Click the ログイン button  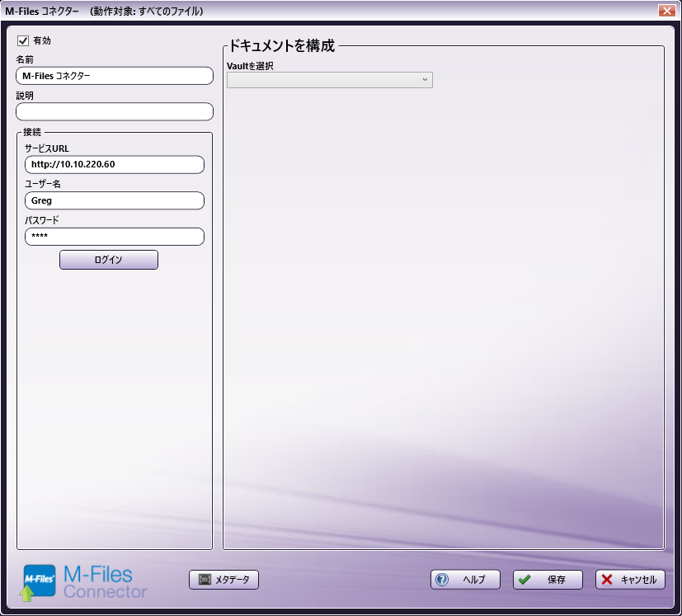[x=109, y=260]
